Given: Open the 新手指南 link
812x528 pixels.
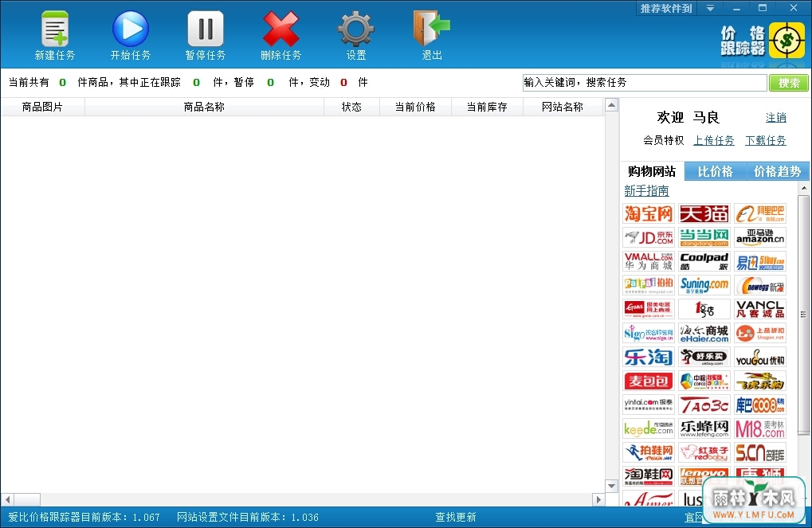Looking at the screenshot, I should [646, 190].
